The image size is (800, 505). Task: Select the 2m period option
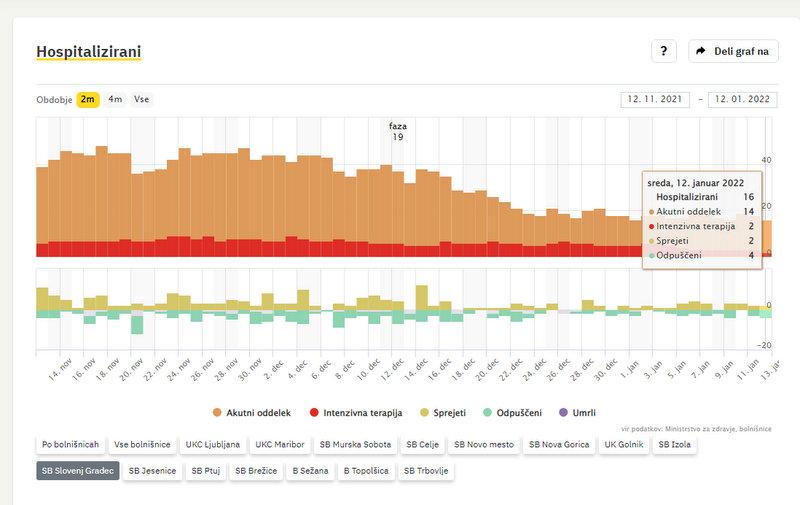tap(88, 99)
